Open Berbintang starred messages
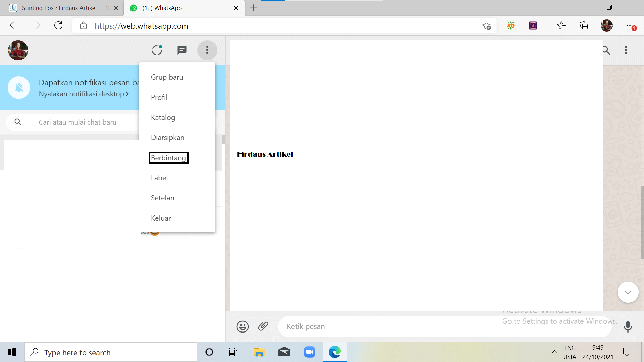644x362 pixels. pos(168,158)
